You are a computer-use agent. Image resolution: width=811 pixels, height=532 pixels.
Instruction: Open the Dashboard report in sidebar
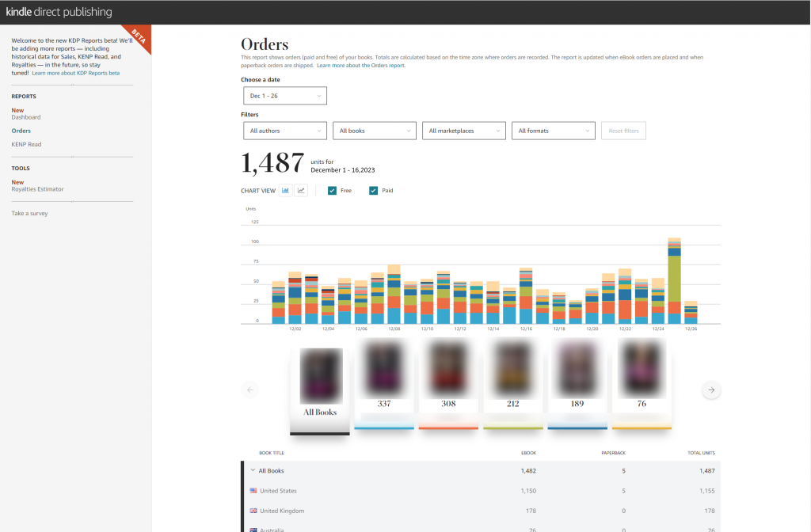point(26,117)
